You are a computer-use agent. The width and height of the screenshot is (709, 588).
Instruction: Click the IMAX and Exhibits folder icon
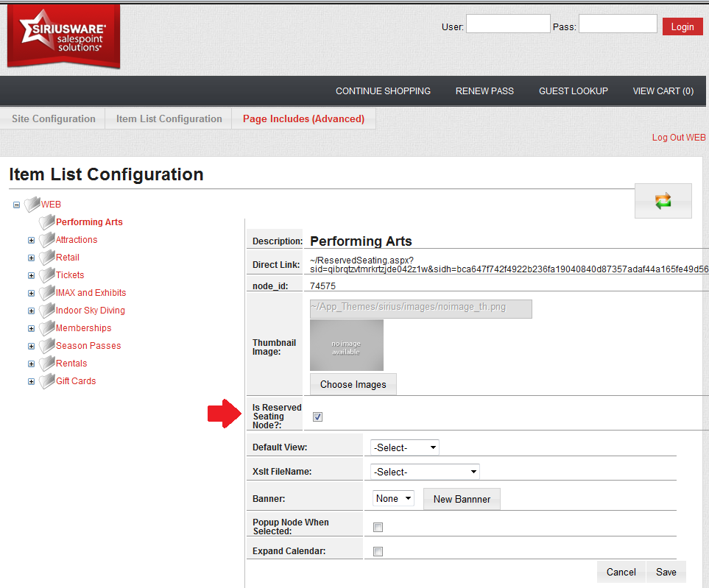coord(47,293)
